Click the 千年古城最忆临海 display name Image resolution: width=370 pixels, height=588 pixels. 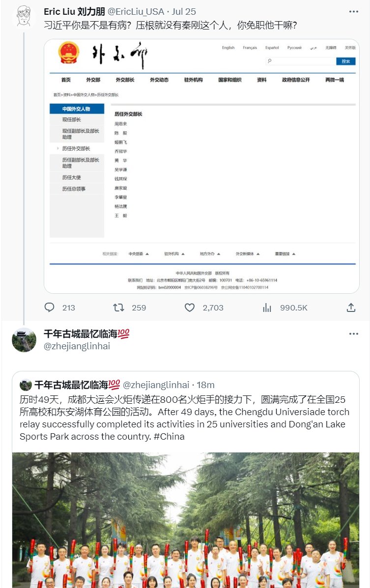(x=86, y=334)
